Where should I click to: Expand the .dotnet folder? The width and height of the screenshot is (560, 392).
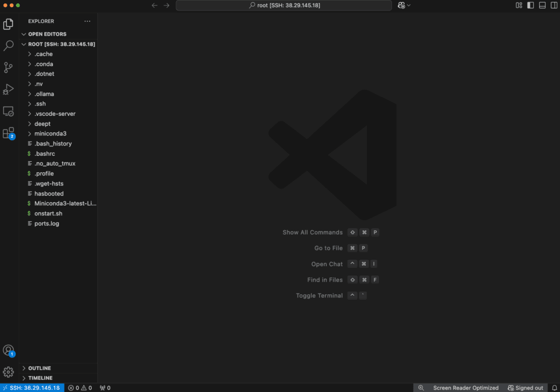click(58, 74)
